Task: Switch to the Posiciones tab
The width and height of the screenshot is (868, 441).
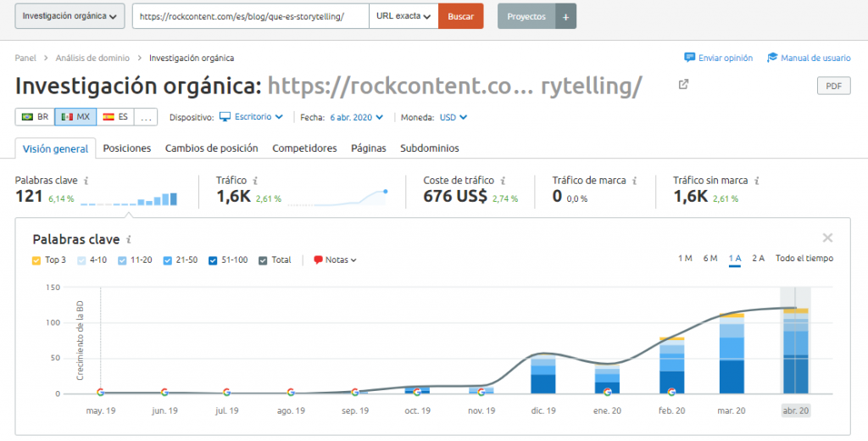Action: pos(127,148)
